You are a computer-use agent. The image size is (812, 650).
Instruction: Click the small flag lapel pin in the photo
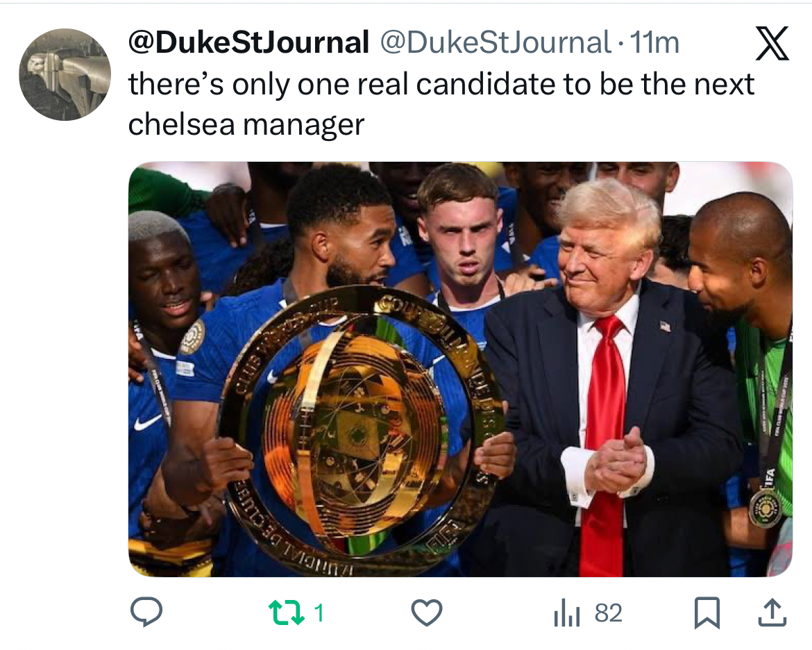[665, 326]
